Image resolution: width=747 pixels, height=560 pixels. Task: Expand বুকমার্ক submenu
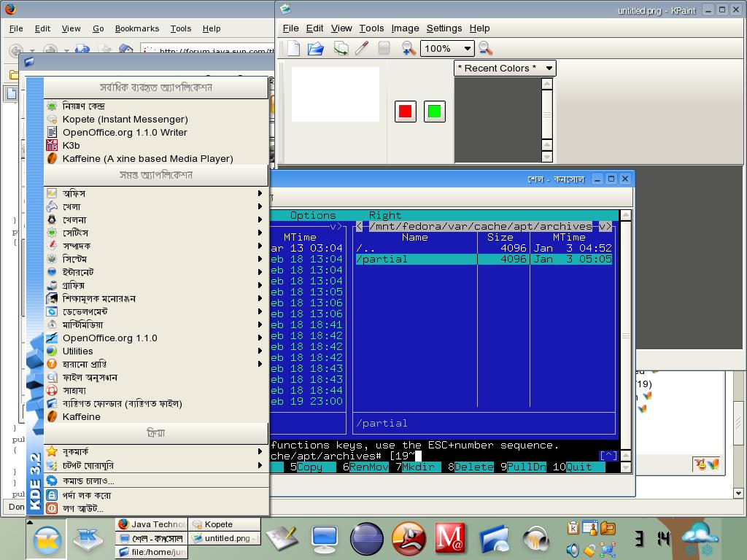[x=156, y=451]
